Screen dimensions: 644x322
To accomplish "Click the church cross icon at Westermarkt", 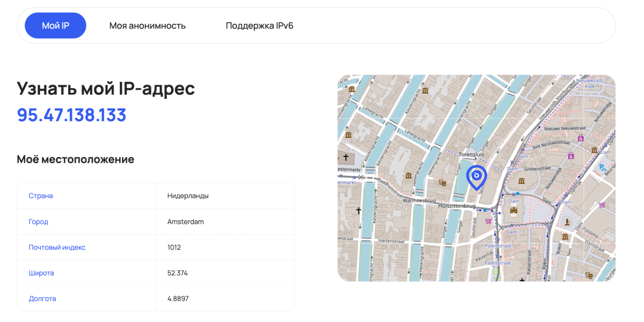I will click(x=346, y=157).
